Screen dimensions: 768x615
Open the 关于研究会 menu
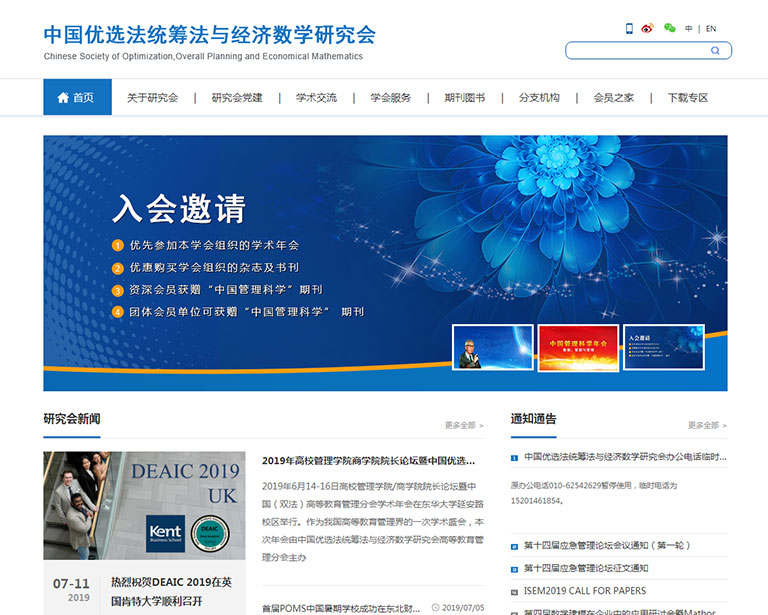click(152, 98)
